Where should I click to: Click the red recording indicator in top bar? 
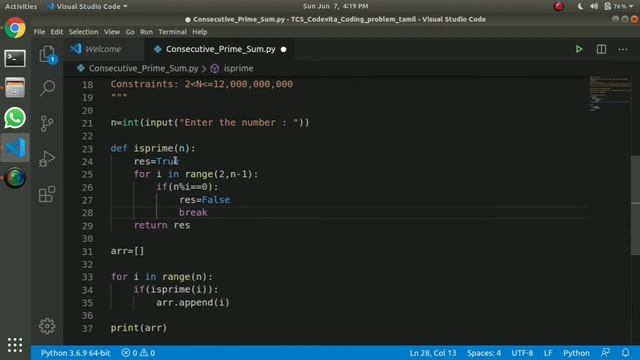point(559,6)
